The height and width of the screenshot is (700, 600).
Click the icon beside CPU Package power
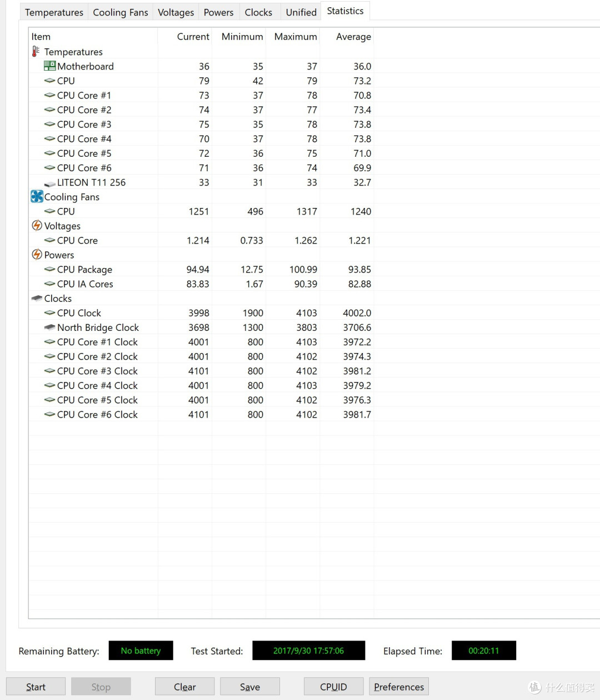(x=49, y=269)
